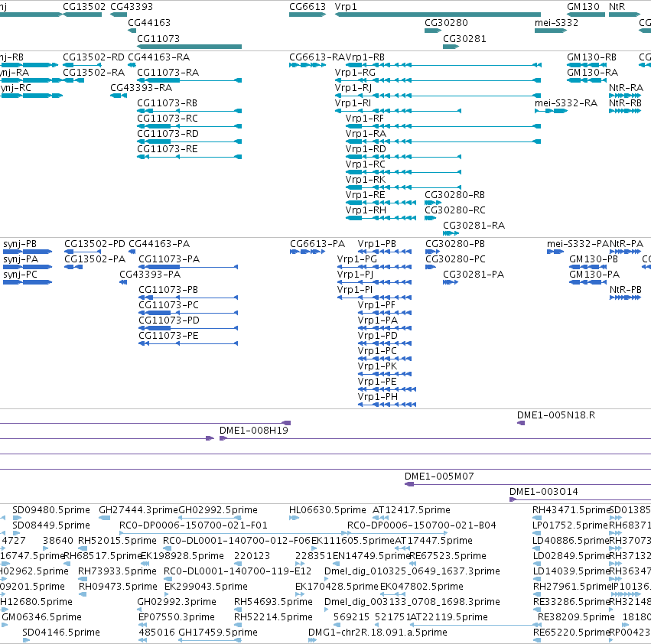Select the RC0-DL0001-140700-012-F06 label
The height and width of the screenshot is (644, 651).
coord(236,541)
